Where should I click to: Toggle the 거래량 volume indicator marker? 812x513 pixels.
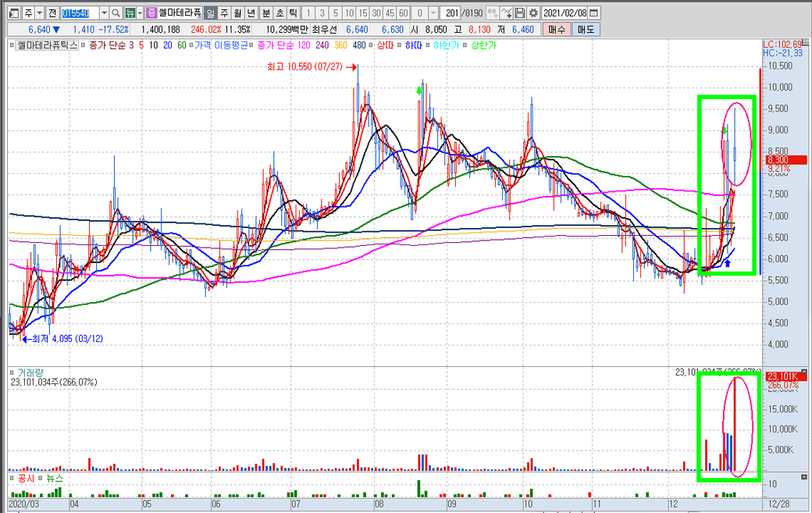tap(12, 372)
